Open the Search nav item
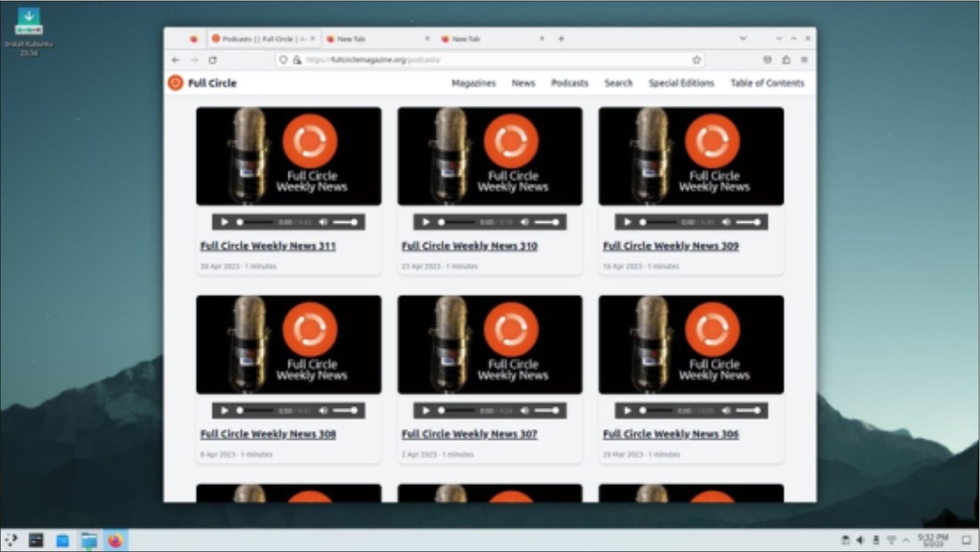 618,83
